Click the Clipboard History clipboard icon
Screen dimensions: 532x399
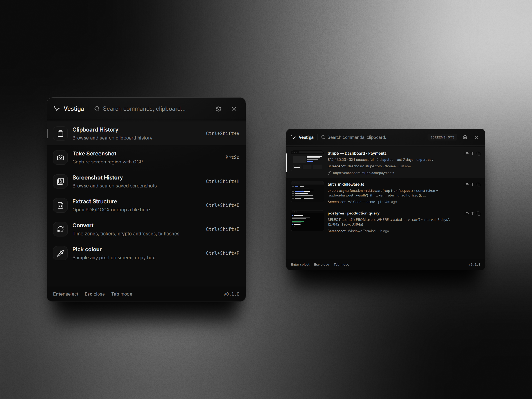[60, 134]
